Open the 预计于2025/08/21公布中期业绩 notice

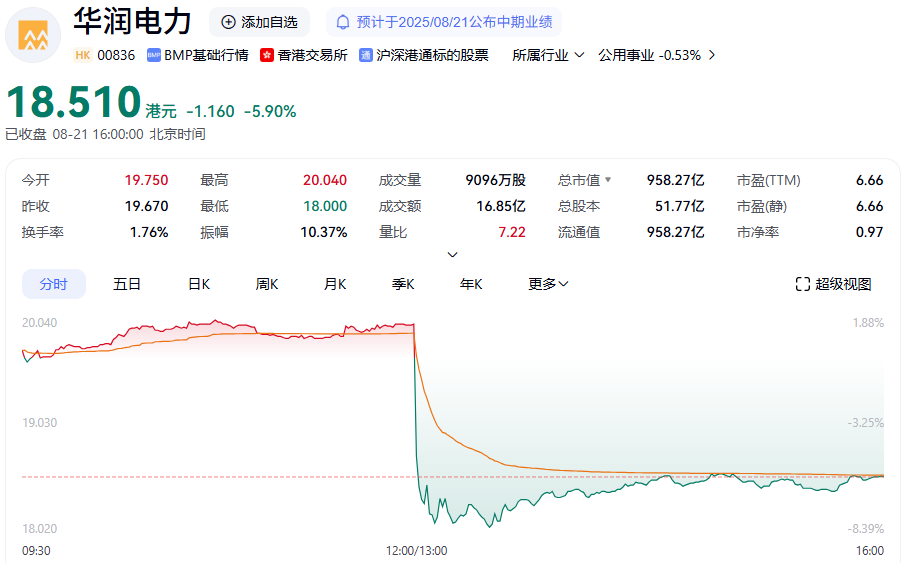pyautogui.click(x=443, y=22)
